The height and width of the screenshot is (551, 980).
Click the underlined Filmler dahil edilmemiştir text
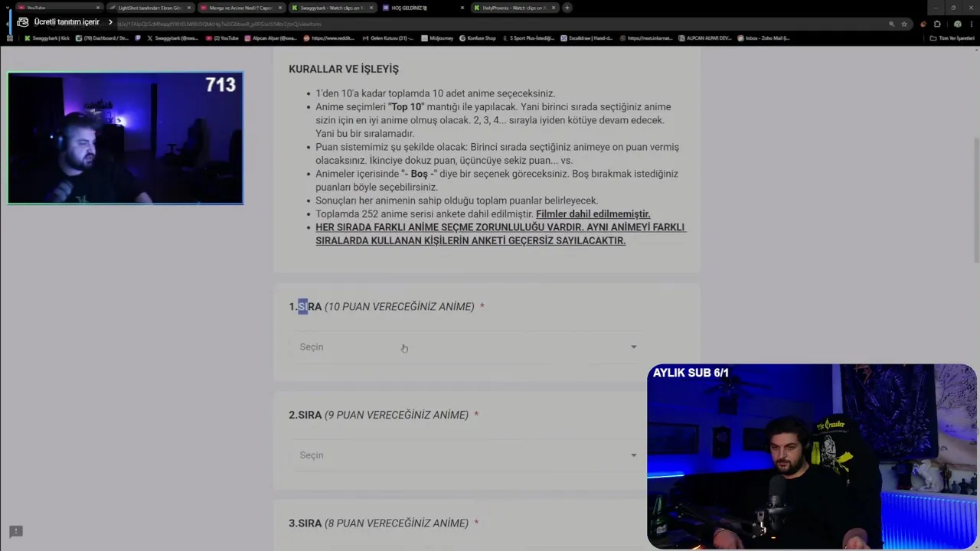(x=593, y=214)
